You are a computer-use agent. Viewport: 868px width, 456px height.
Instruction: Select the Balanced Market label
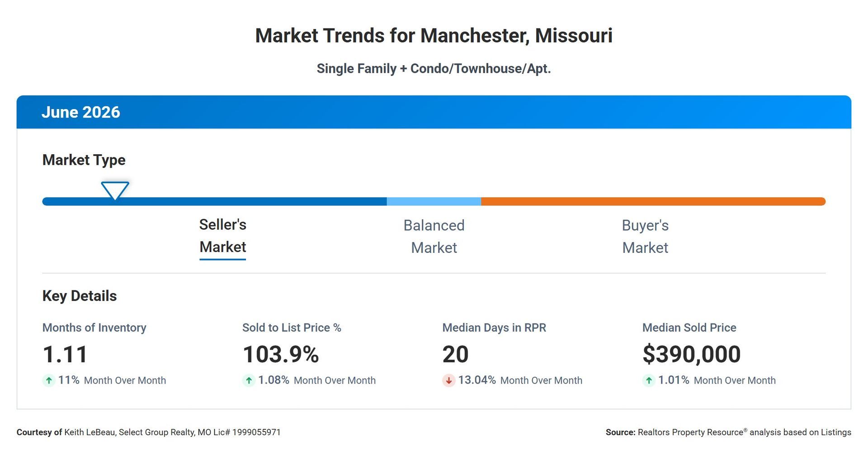434,237
